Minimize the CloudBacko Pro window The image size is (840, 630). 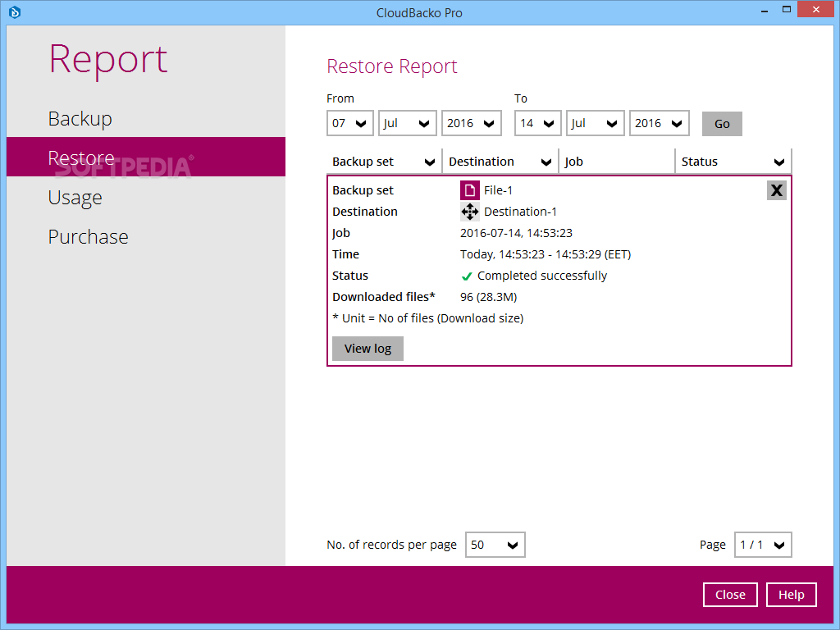pos(765,10)
